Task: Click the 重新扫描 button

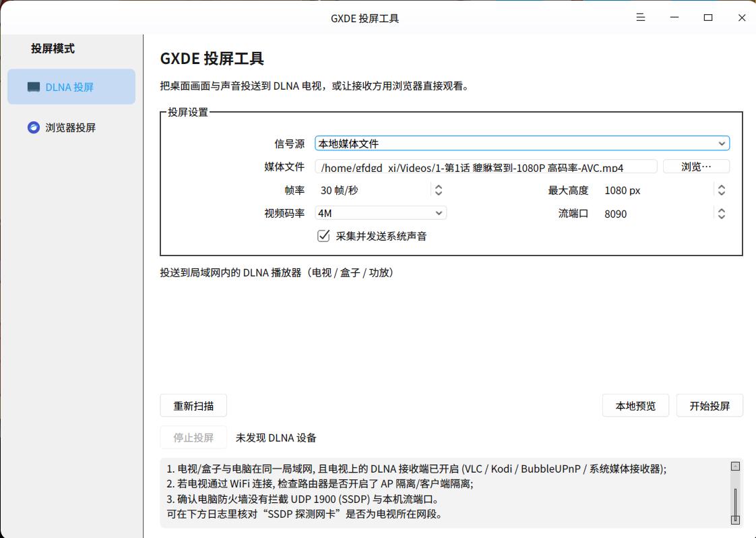Action: (x=193, y=406)
